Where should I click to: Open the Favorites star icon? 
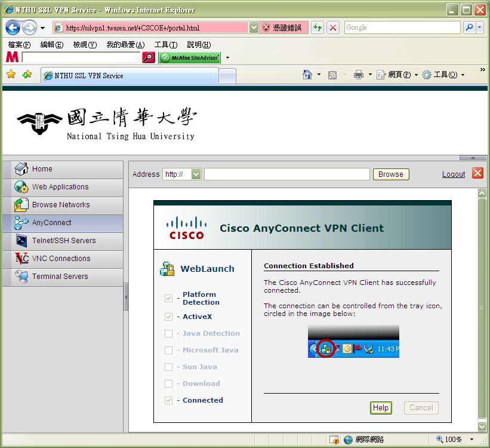point(11,75)
